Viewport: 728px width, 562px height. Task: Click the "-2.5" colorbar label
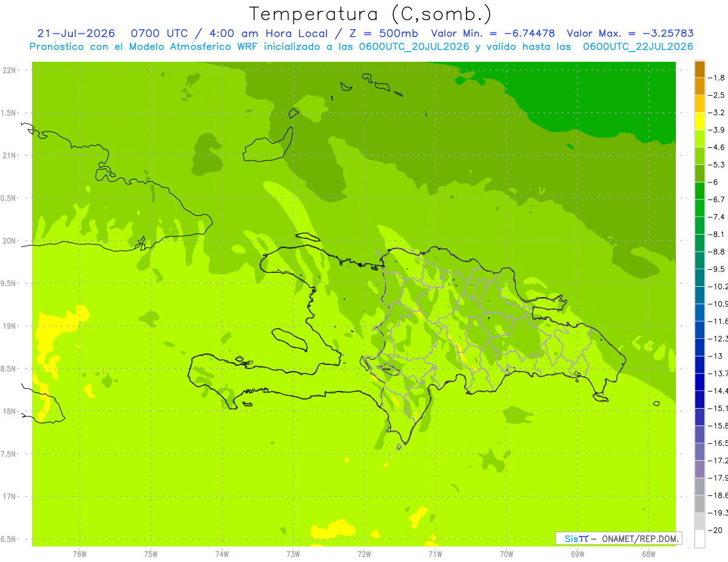(718, 95)
